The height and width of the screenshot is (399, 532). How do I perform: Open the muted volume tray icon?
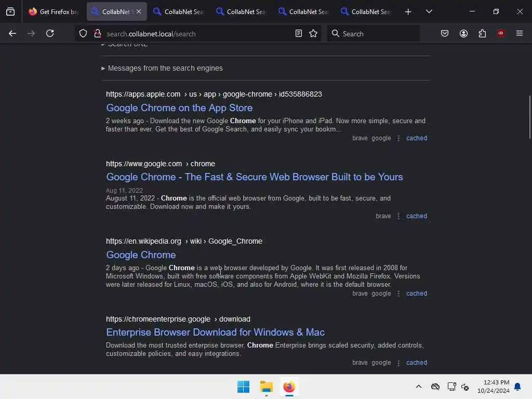pos(465,387)
